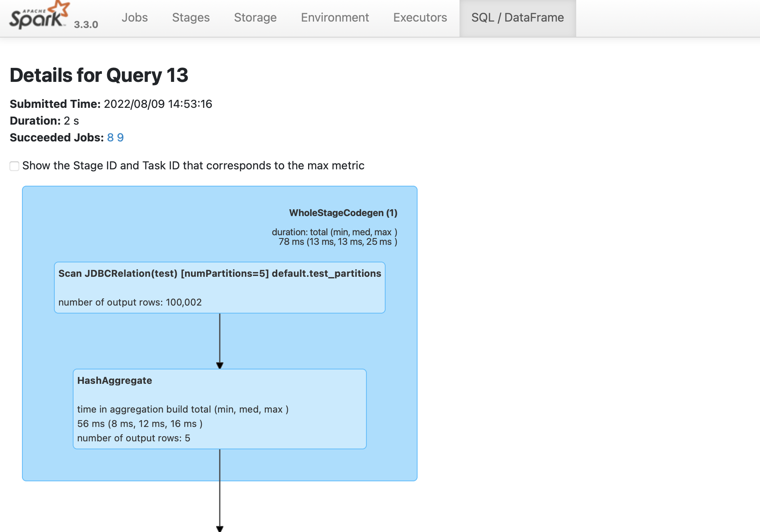Open the Environment tab

(334, 18)
